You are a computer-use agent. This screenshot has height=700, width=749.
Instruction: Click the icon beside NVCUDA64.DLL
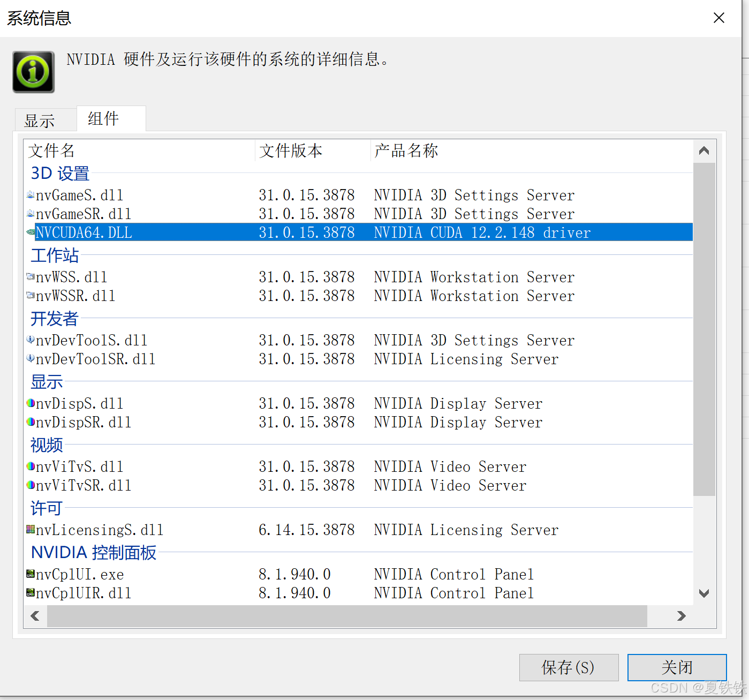coord(31,232)
